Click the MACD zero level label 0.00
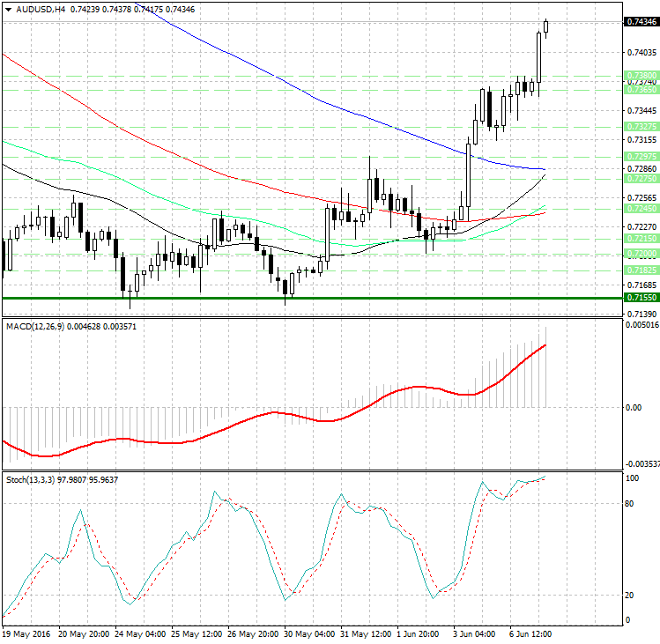This screenshot has width=660, height=644. pyautogui.click(x=634, y=407)
